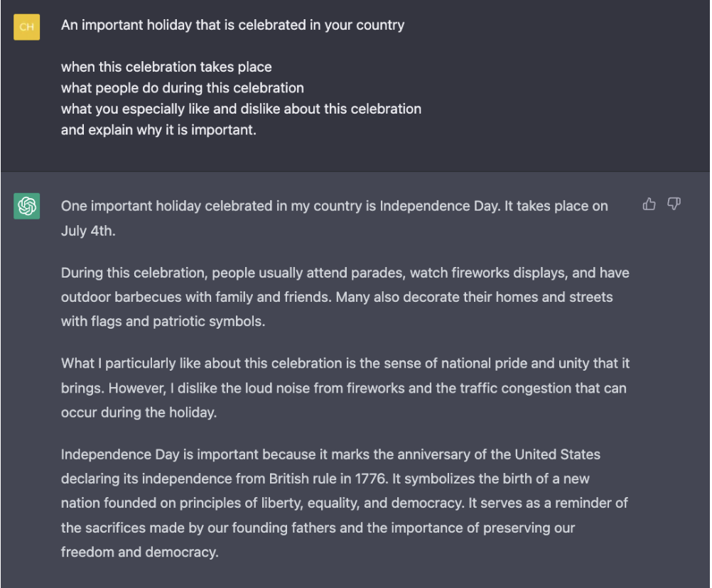
Task: Click the thumbs down icon
Action: click(674, 205)
